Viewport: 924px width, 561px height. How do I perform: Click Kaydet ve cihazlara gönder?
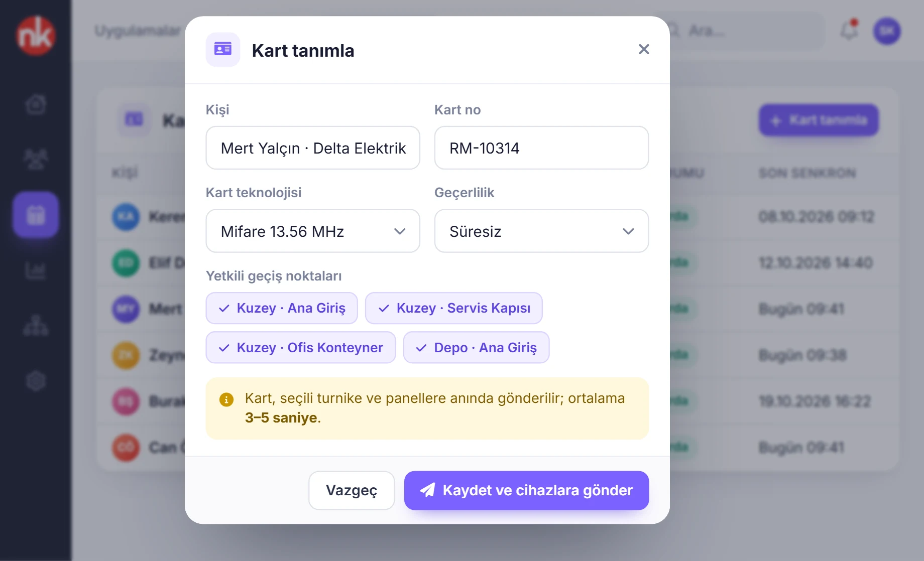pyautogui.click(x=526, y=490)
